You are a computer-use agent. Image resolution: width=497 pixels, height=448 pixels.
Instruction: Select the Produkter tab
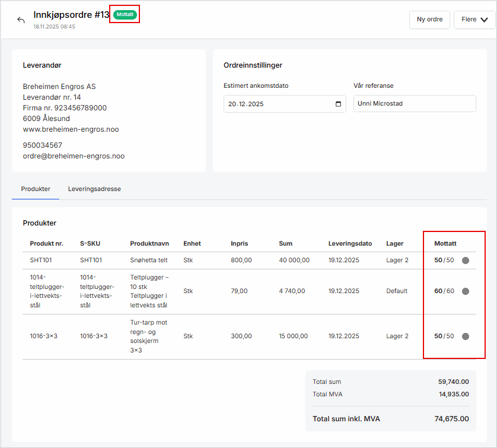(36, 189)
